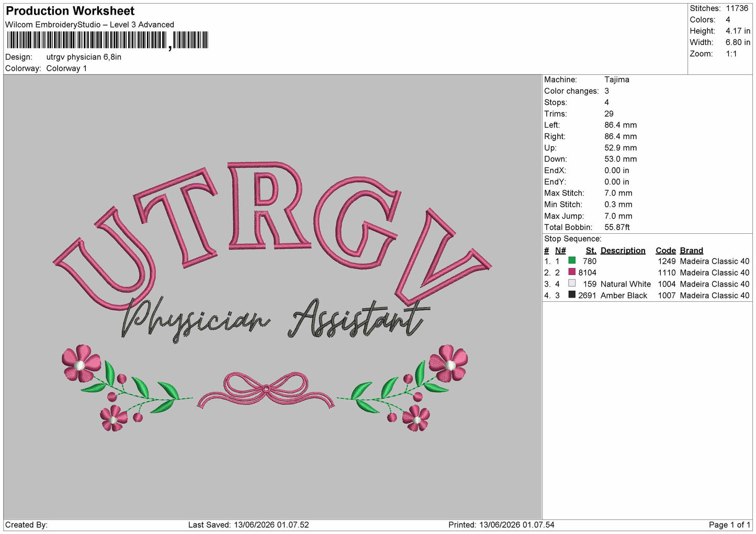
Task: Click the 'St.' column header
Action: click(591, 251)
